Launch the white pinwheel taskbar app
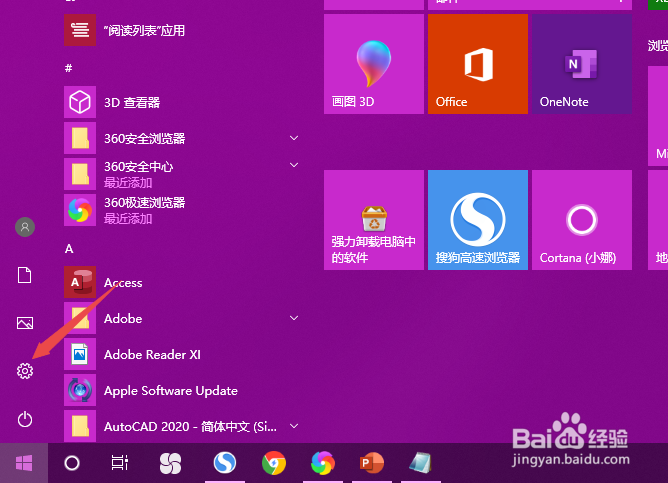Screen dimensions: 668x483 (x=170, y=463)
